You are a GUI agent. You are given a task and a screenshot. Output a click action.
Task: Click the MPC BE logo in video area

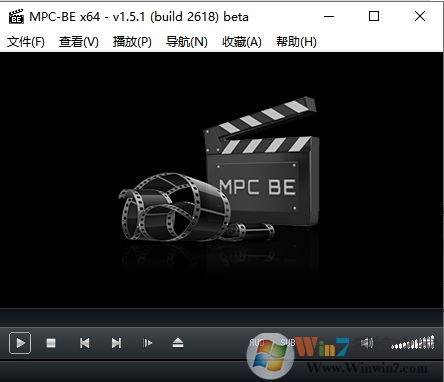[219, 169]
